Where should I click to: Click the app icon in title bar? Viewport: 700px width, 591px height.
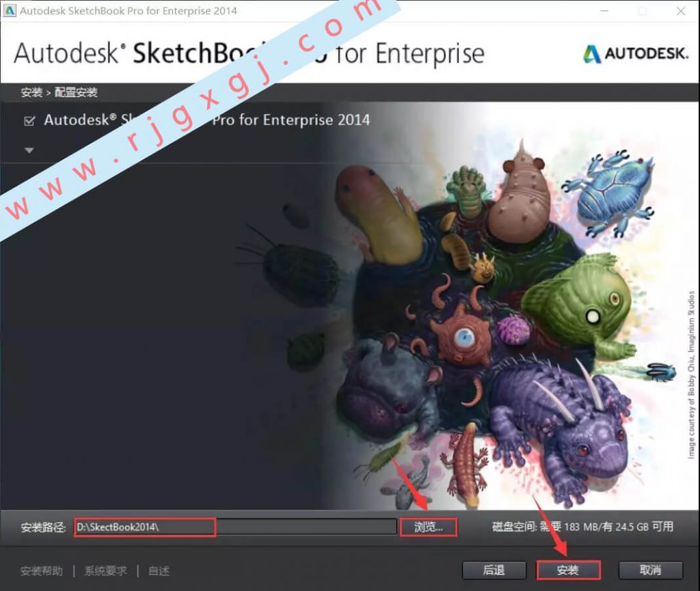point(10,10)
